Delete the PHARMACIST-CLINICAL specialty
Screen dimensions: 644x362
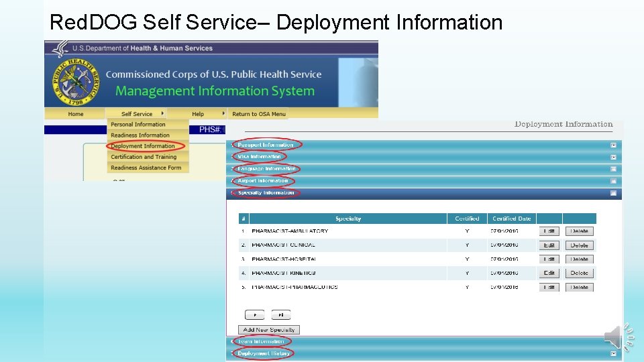[x=579, y=245]
